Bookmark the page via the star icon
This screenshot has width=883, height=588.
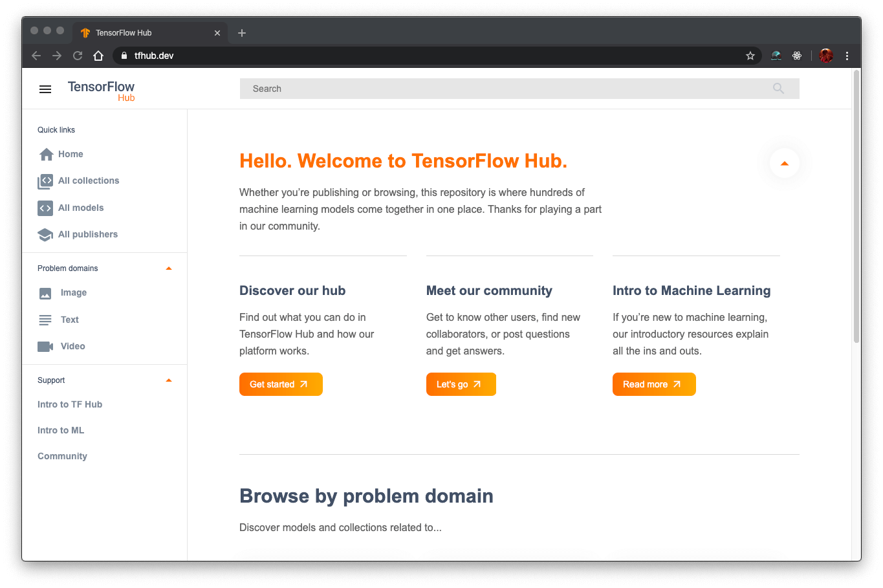(750, 56)
